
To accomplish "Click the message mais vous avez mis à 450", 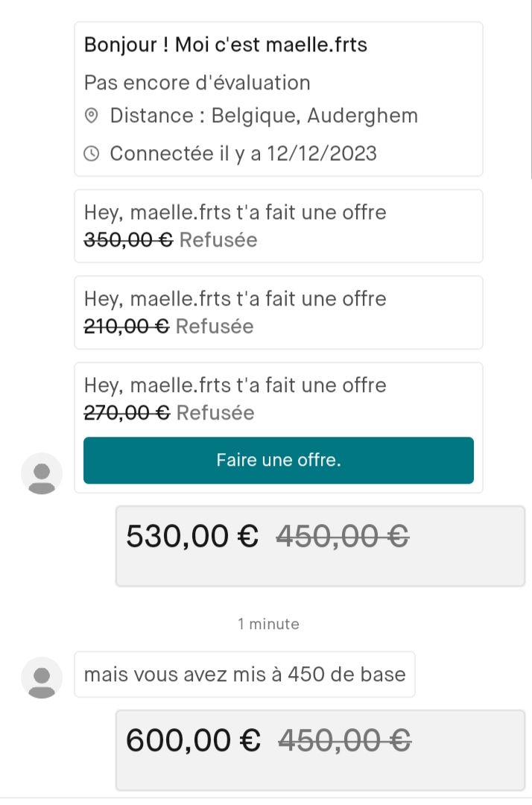I will point(244,675).
